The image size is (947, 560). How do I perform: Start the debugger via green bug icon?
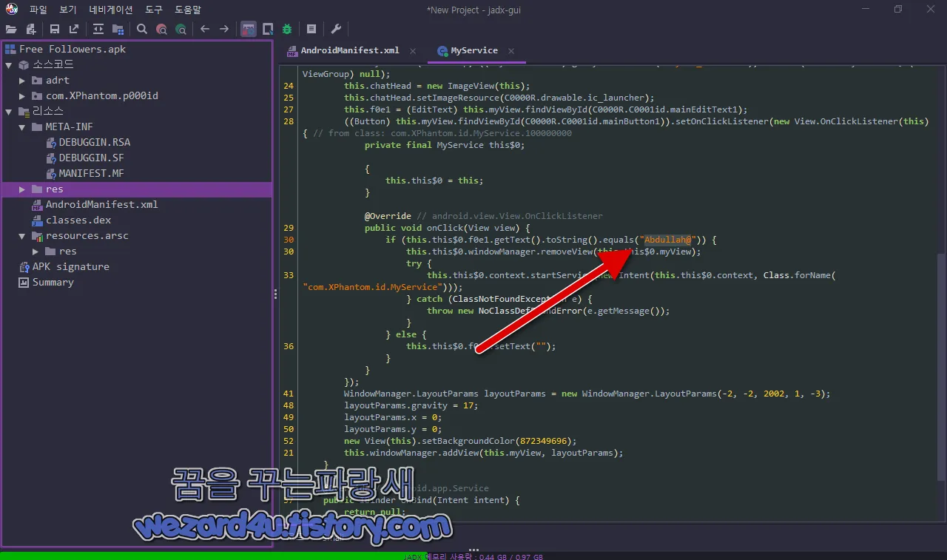287,29
